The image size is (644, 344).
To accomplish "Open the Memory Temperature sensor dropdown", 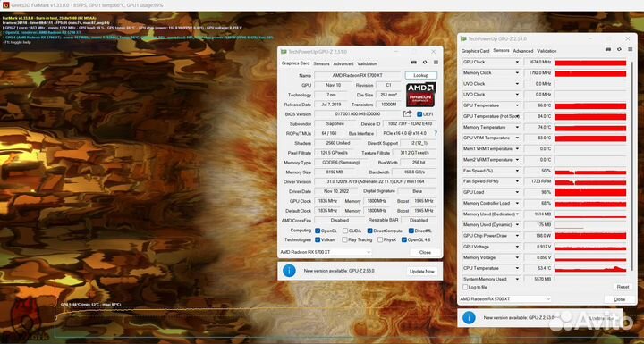I will [x=517, y=127].
